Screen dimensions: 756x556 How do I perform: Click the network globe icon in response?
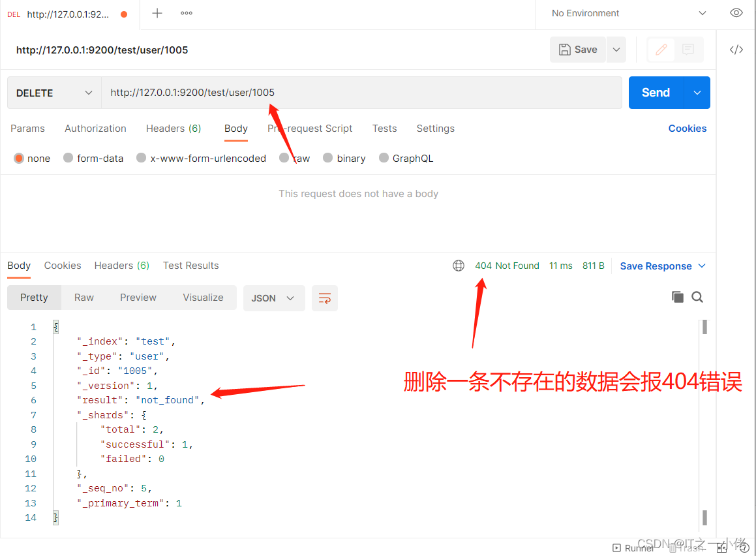click(459, 266)
